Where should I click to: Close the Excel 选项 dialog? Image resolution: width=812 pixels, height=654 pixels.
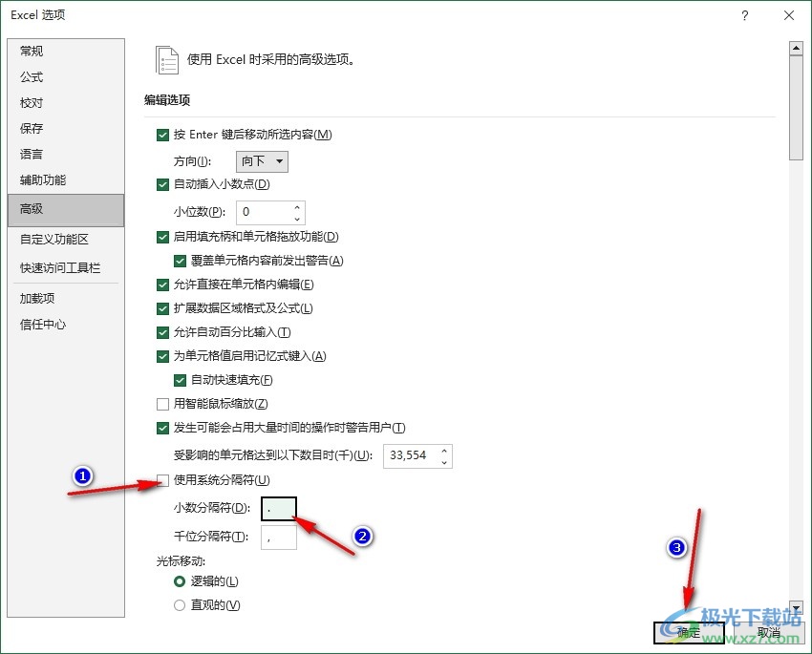pos(789,15)
